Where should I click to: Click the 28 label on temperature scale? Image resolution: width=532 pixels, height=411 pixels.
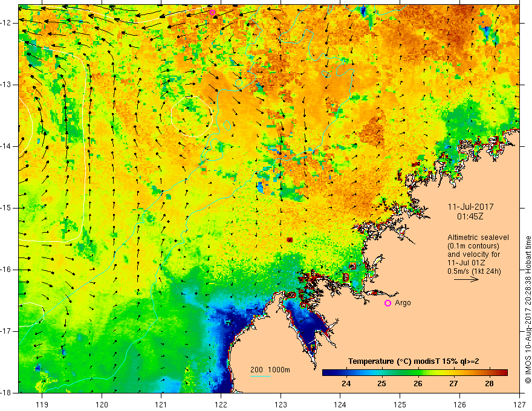point(489,384)
